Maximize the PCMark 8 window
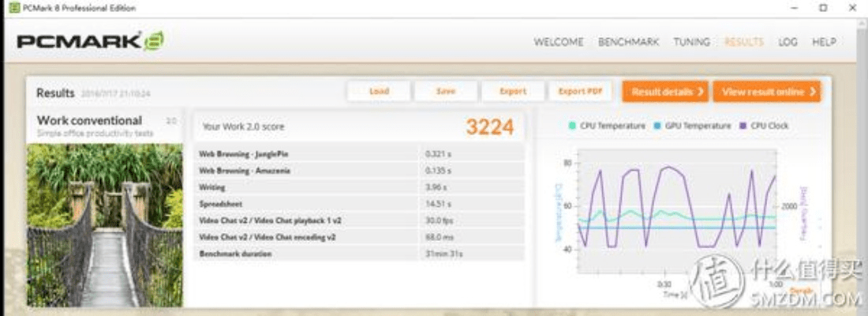Viewport: 868px width, 316px height. click(823, 8)
